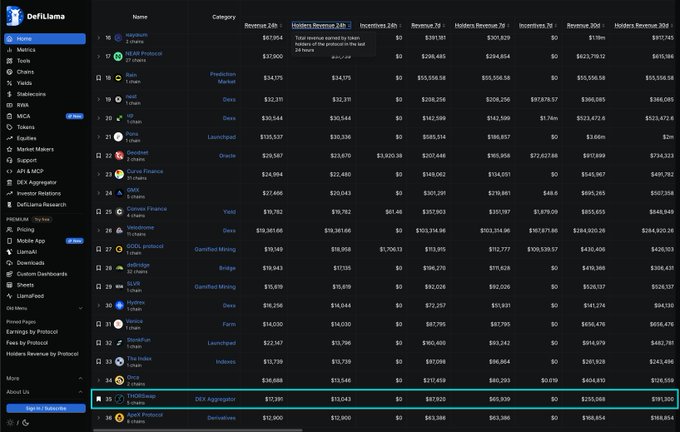Open the THORSwap protocol link
This screenshot has width=680, height=432.
(x=141, y=396)
